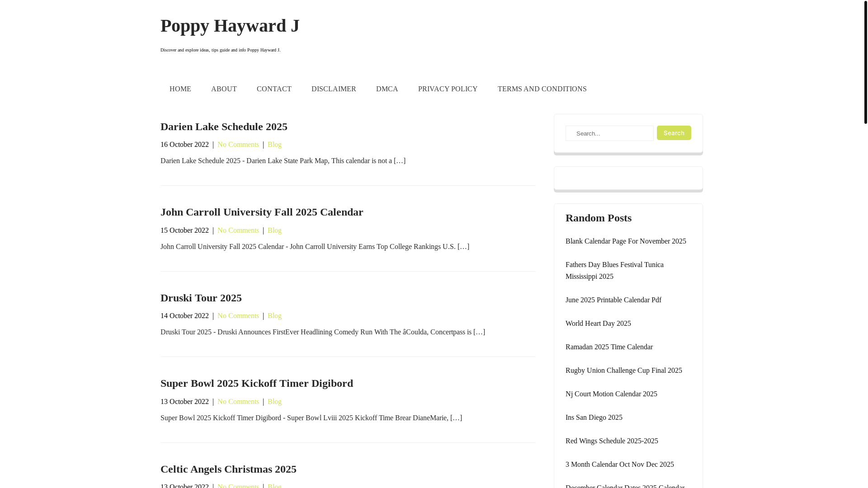Open post Druski Tour 2025

pyautogui.click(x=201, y=298)
